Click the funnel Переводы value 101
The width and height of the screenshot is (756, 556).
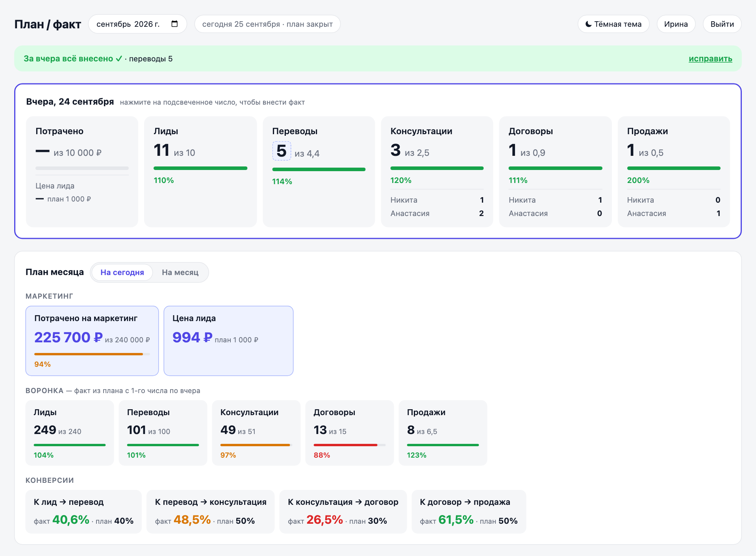coord(137,430)
